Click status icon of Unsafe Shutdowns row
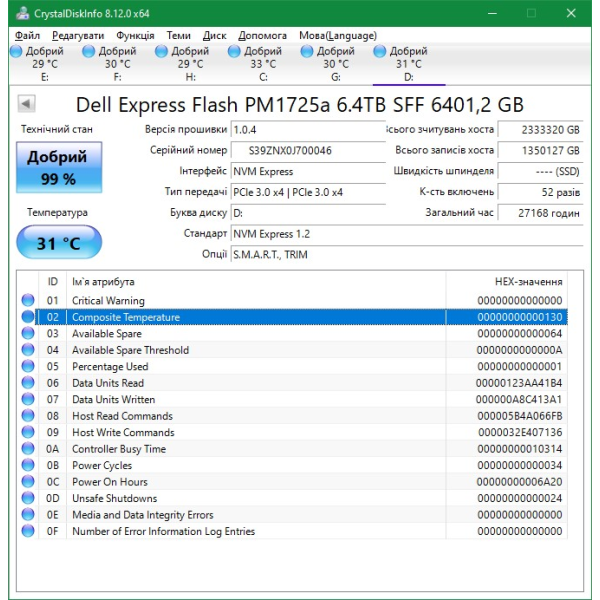The height and width of the screenshot is (600, 600). (28, 497)
